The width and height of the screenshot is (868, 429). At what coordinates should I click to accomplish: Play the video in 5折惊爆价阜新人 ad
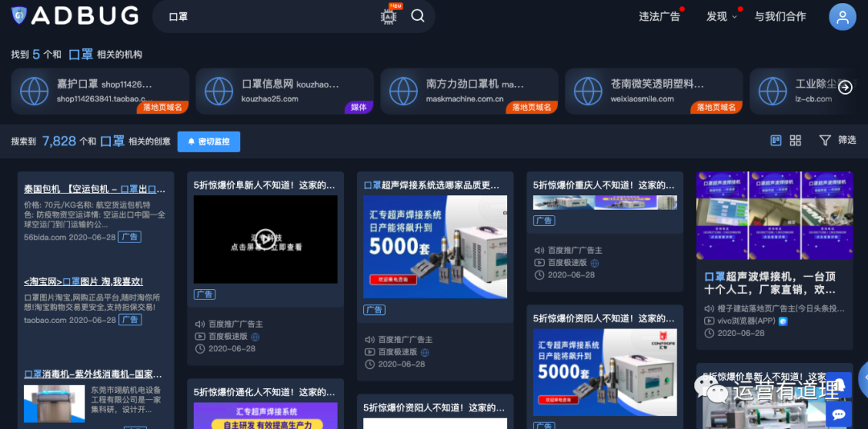(265, 239)
